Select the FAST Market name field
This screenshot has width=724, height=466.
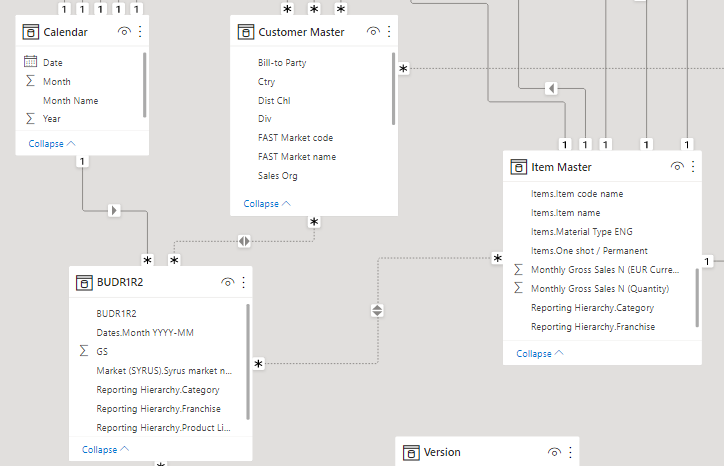[x=297, y=157]
